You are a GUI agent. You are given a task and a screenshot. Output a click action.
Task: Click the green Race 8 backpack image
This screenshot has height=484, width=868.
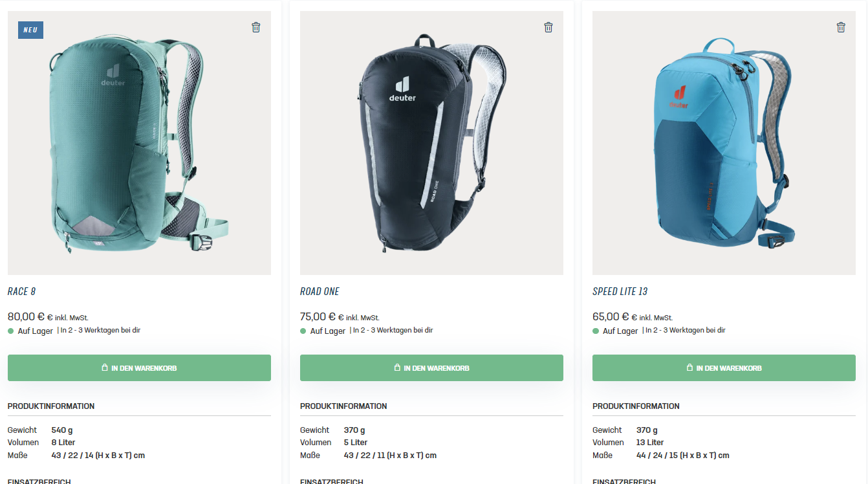[x=139, y=143]
